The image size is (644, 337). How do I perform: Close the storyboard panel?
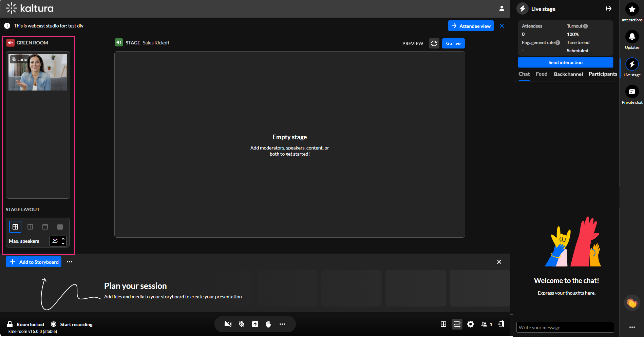pos(499,262)
